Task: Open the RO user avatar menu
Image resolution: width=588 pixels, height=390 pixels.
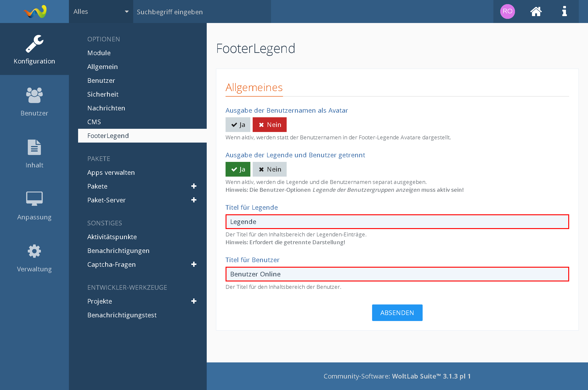Action: tap(507, 11)
